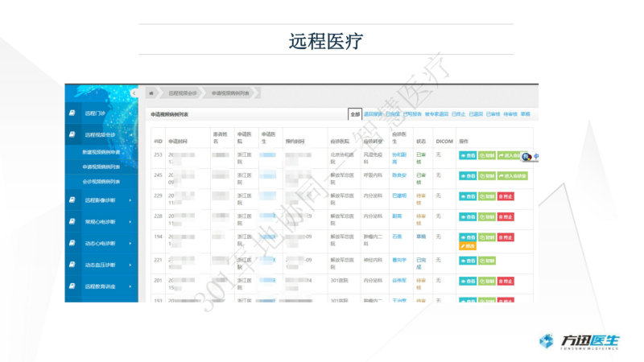Open consulting doctor link in row 253
Viewport: 644px width, 362px height.
[398, 158]
